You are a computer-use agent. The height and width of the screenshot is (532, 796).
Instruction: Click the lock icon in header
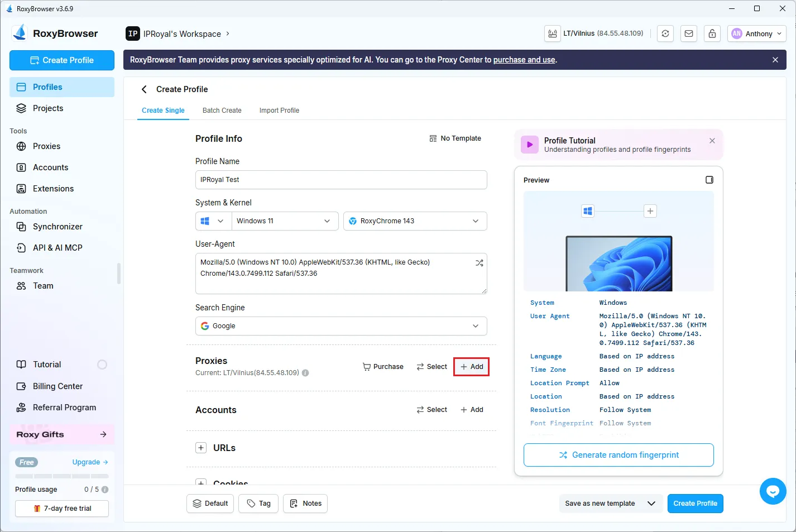(x=712, y=33)
